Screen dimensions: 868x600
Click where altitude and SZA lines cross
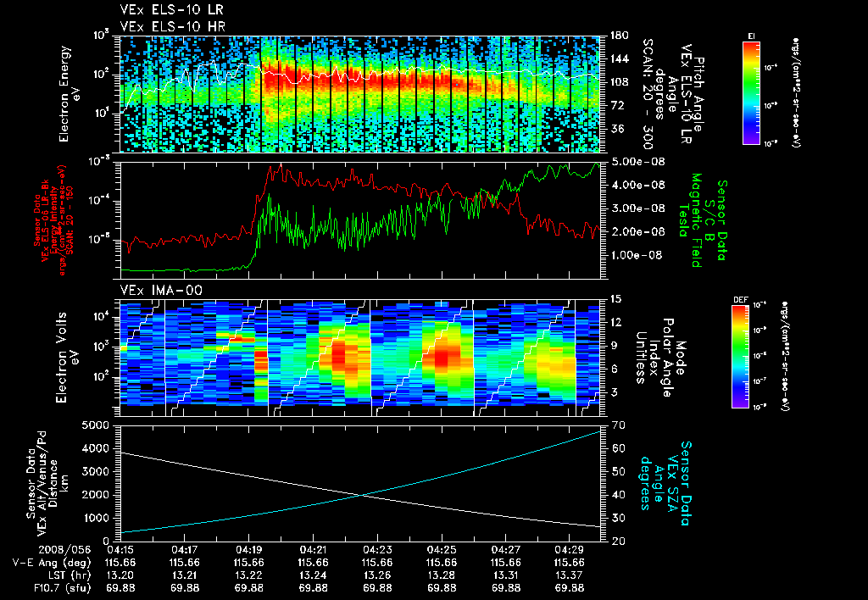[363, 495]
